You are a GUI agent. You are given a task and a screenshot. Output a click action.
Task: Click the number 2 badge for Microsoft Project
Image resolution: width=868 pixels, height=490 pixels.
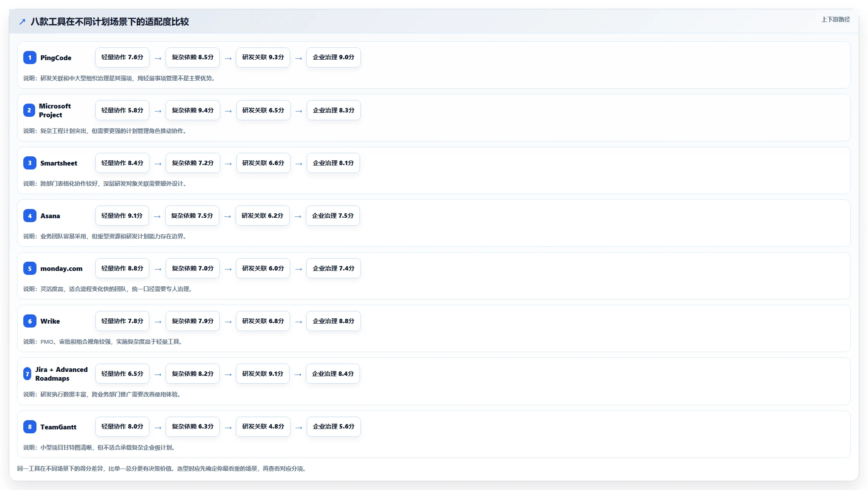coord(29,110)
